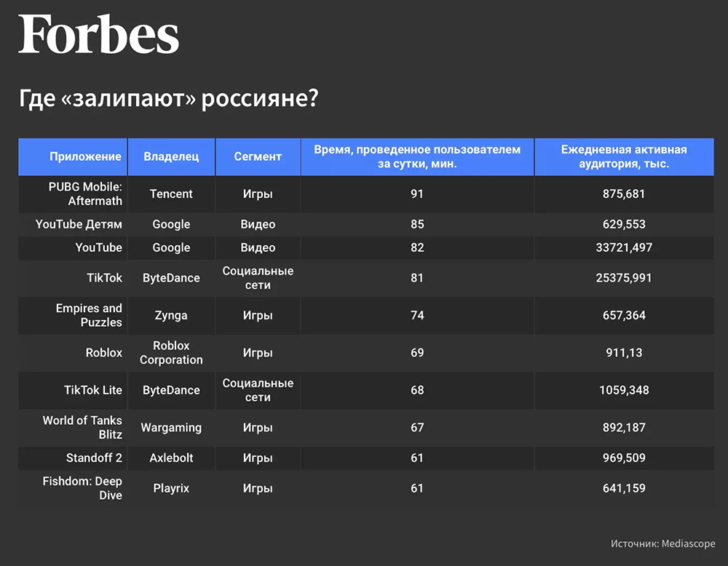Click the time value "91"
This screenshot has width=728, height=566.
[x=417, y=194]
